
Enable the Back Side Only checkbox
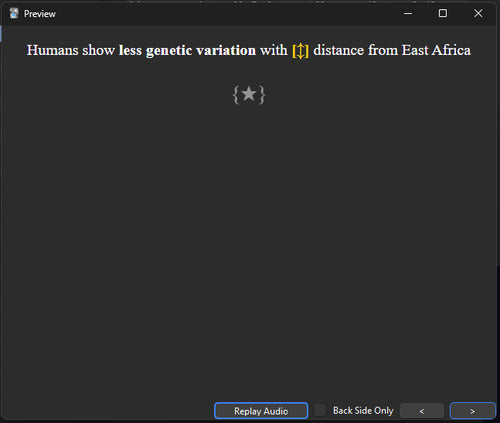point(320,410)
